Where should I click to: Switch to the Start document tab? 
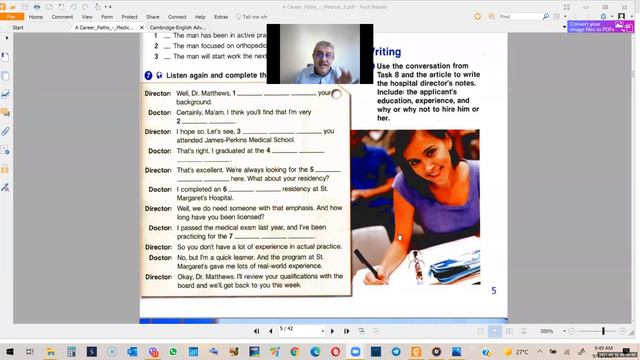tap(18, 27)
